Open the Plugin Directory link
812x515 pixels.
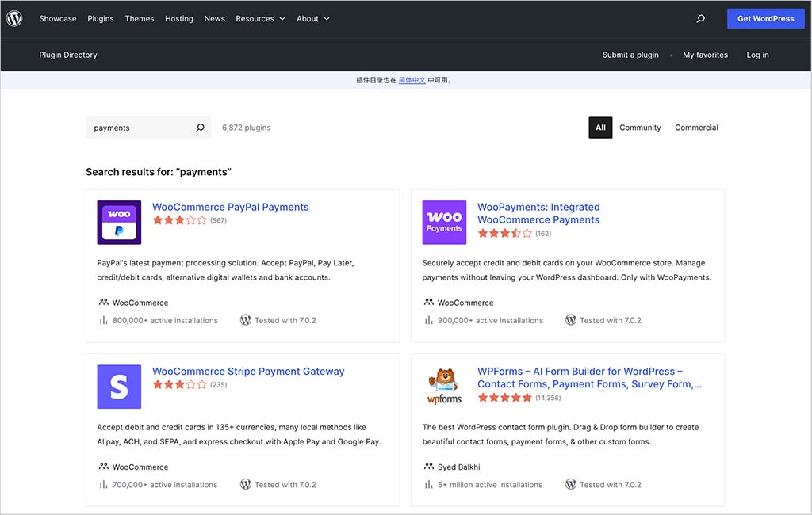(x=68, y=55)
